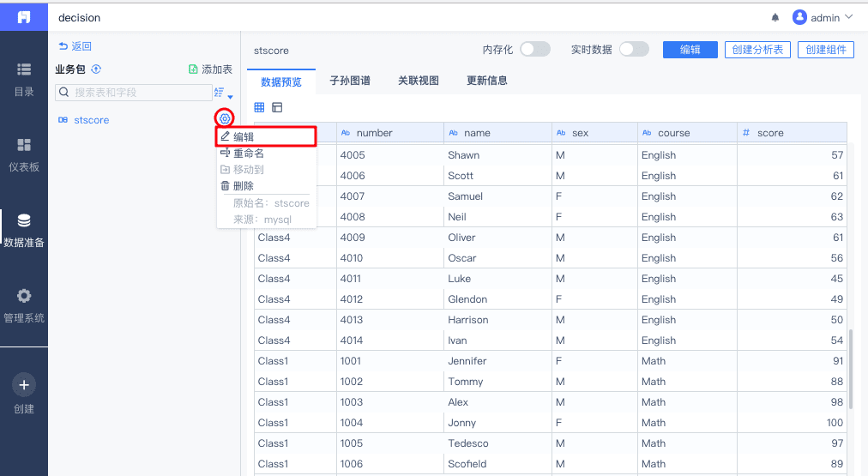Click the admin user avatar
This screenshot has width=868, height=476.
coord(799,17)
